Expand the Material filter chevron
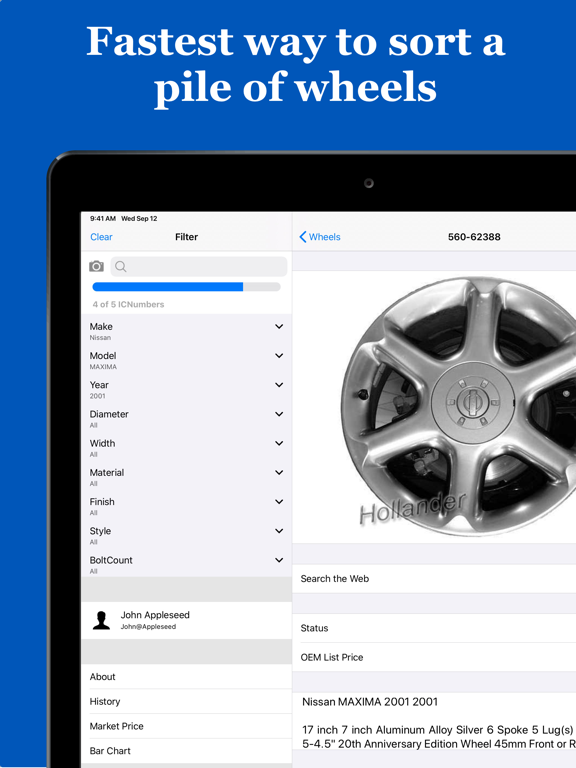576x768 pixels. coord(279,473)
